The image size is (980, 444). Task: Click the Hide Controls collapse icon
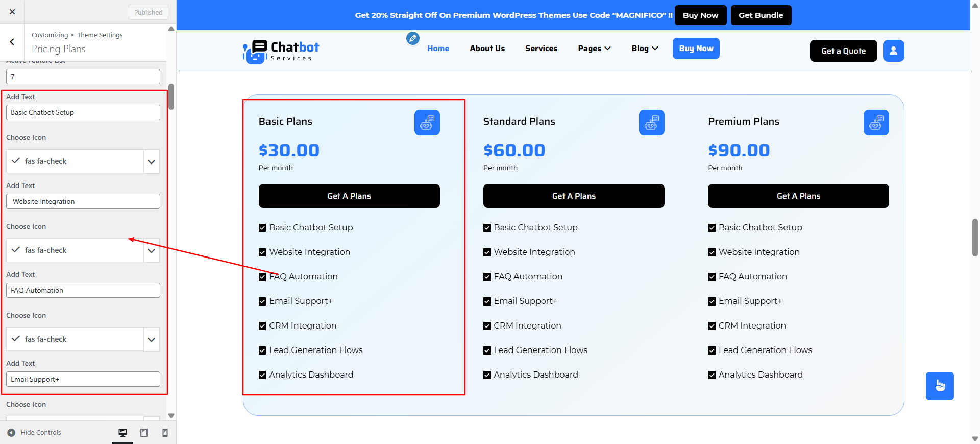point(11,433)
